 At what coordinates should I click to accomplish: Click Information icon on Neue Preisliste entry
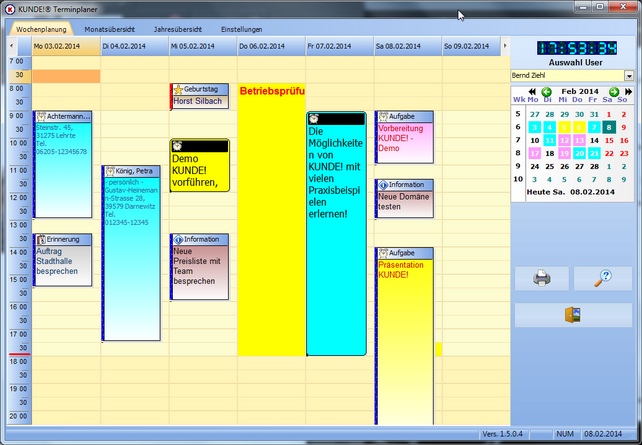pyautogui.click(x=178, y=239)
